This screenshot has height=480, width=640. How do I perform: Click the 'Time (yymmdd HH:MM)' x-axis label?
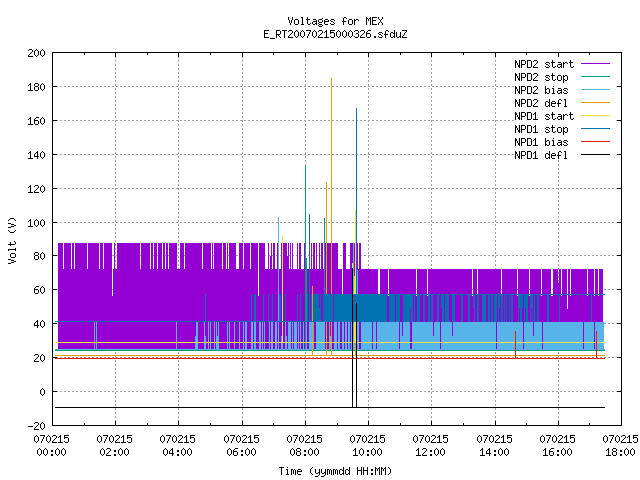click(335, 471)
